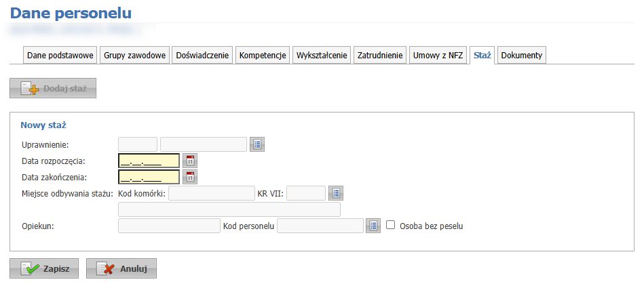Click the Kod komórki input field
The width and height of the screenshot is (644, 286).
pyautogui.click(x=211, y=193)
